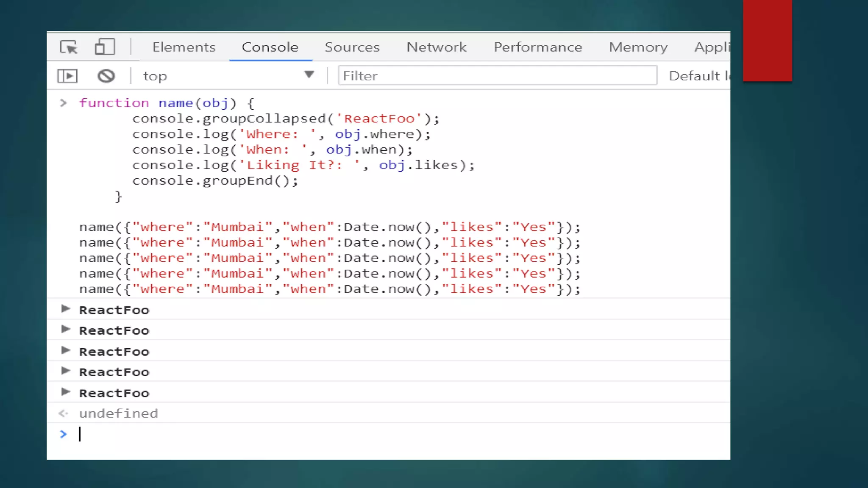Select the Console tab
868x488 pixels.
[x=270, y=47]
